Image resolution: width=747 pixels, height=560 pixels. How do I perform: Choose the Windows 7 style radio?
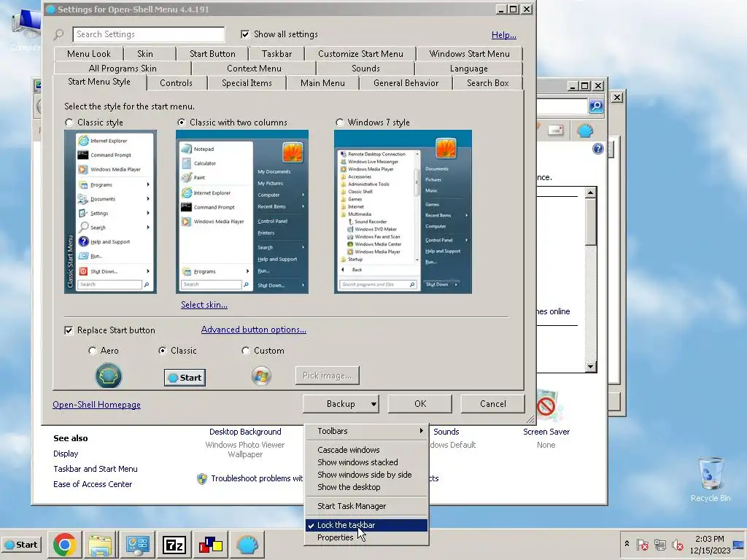pos(339,122)
